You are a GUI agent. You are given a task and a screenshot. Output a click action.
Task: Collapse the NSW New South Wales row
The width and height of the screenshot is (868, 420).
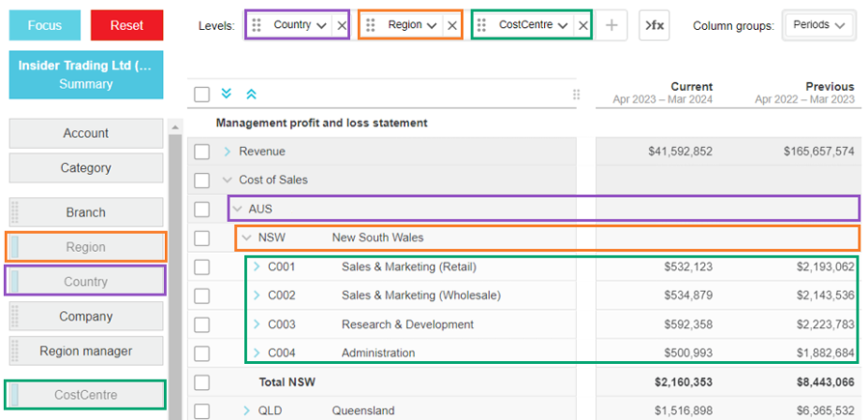click(247, 238)
